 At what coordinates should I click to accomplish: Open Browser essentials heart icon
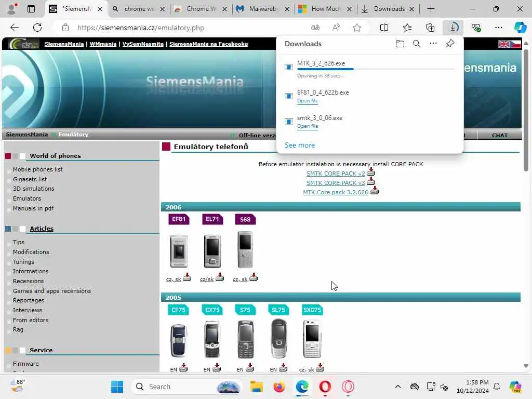click(x=476, y=28)
